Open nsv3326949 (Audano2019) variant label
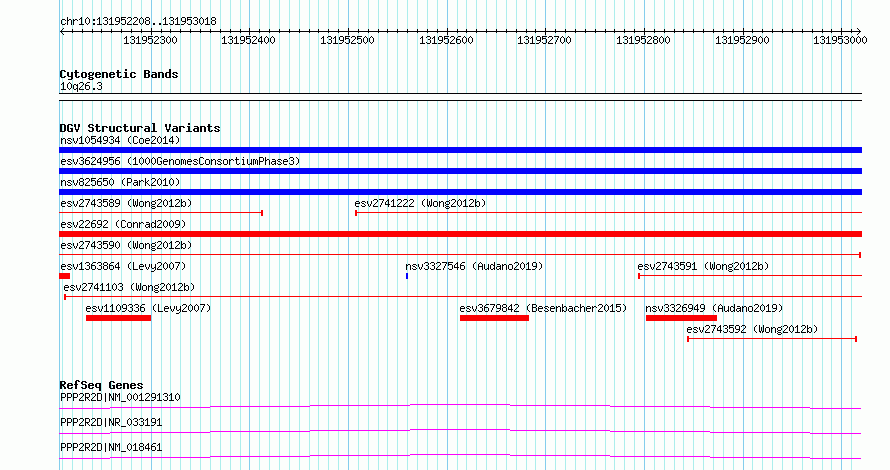Image resolution: width=890 pixels, height=470 pixels. 714,308
